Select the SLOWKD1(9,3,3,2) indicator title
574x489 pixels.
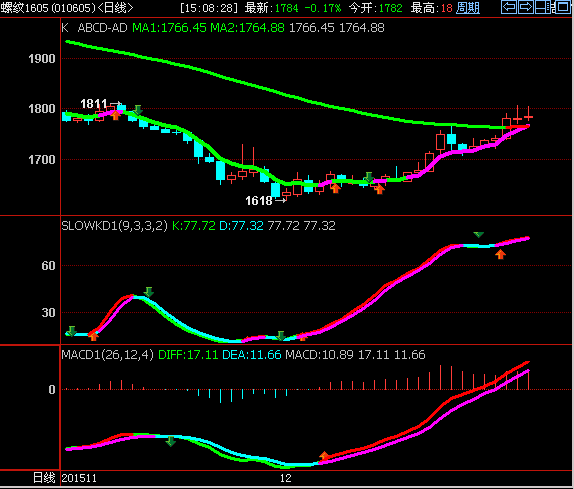114,226
